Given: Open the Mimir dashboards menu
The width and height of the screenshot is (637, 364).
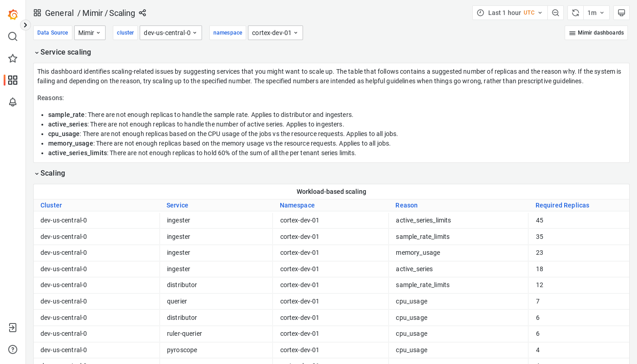Looking at the screenshot, I should click(596, 33).
